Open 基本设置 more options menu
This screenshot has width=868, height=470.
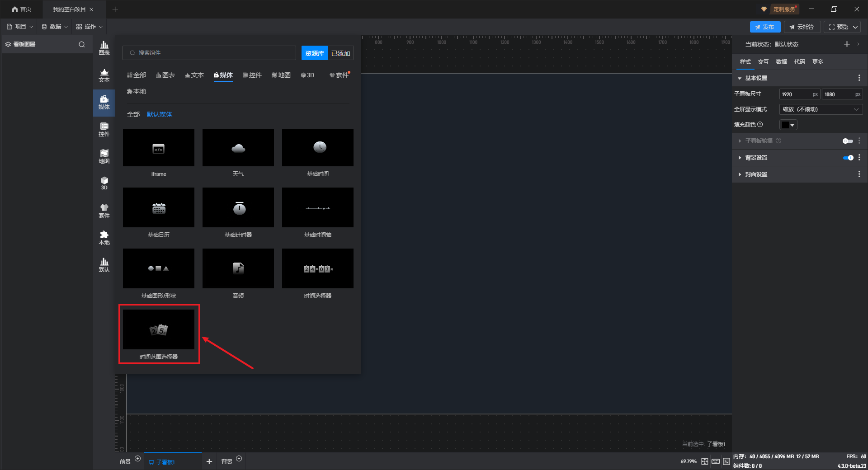pos(859,78)
